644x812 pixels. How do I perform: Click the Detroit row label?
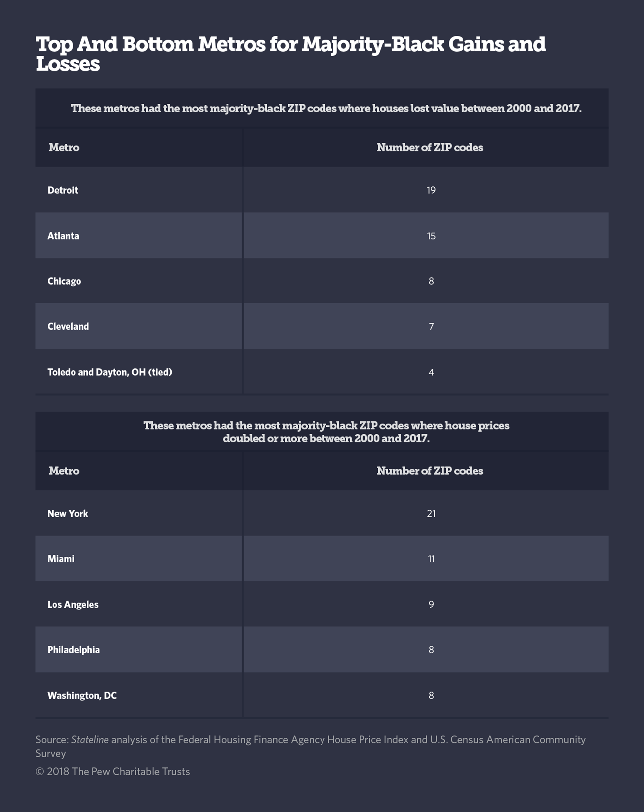point(63,190)
